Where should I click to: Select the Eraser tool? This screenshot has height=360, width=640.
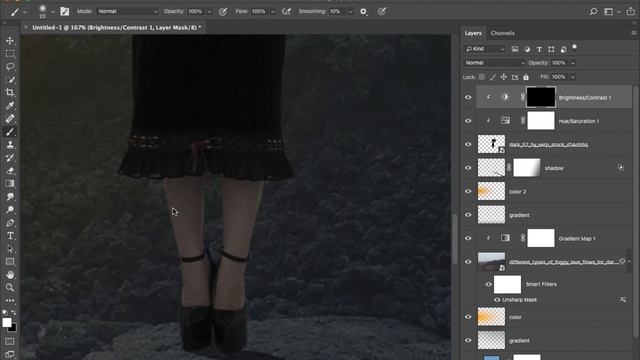pos(10,171)
